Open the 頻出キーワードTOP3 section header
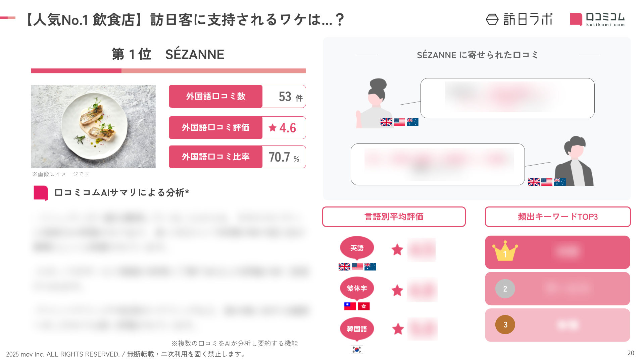644x362 pixels. [x=557, y=217]
